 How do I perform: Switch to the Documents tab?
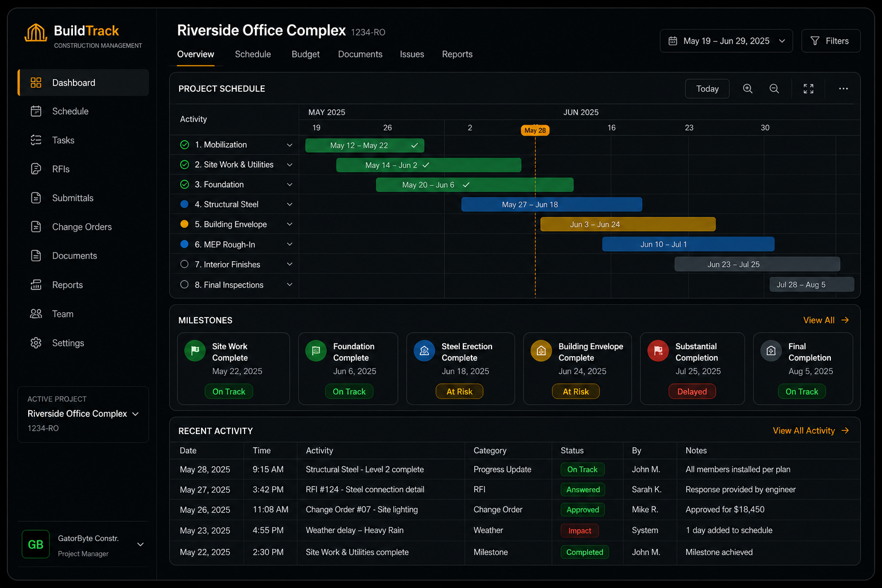[360, 54]
